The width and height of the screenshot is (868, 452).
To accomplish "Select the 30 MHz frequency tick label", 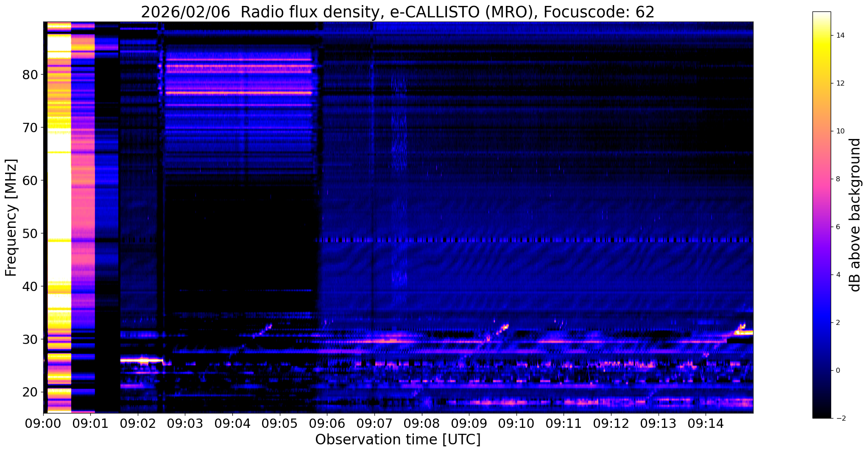I will [x=30, y=339].
